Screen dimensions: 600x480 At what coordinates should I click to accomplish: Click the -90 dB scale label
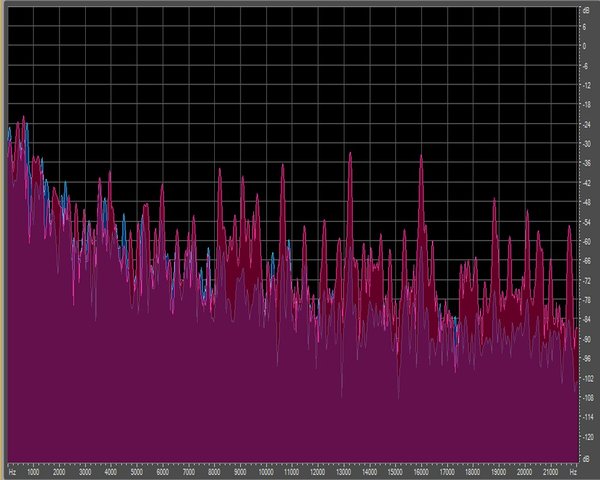point(586,340)
